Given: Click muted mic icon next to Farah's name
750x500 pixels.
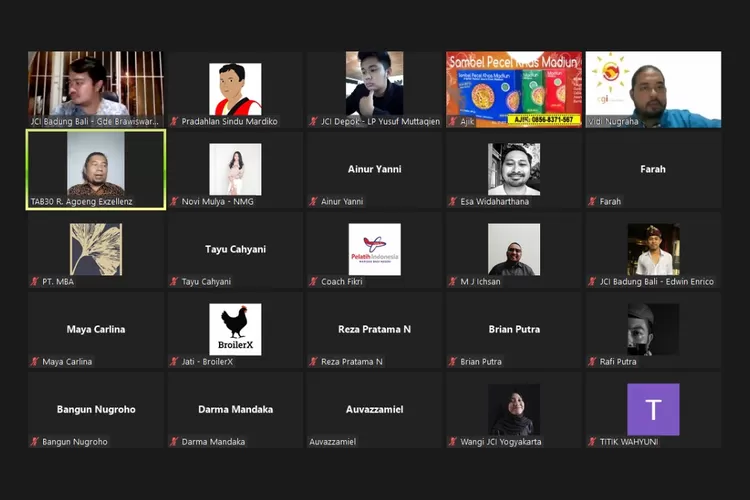Looking at the screenshot, I should coord(593,202).
